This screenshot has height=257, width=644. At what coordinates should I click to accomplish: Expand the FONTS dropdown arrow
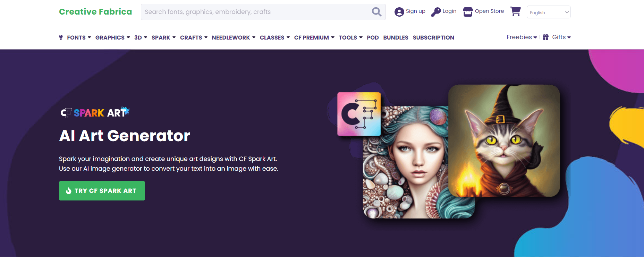tap(89, 37)
